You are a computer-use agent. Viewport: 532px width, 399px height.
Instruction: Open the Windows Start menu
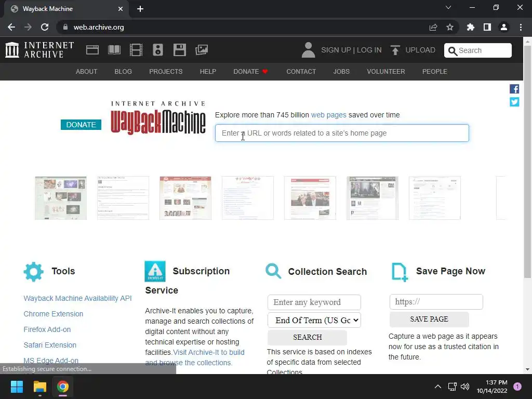tap(17, 387)
